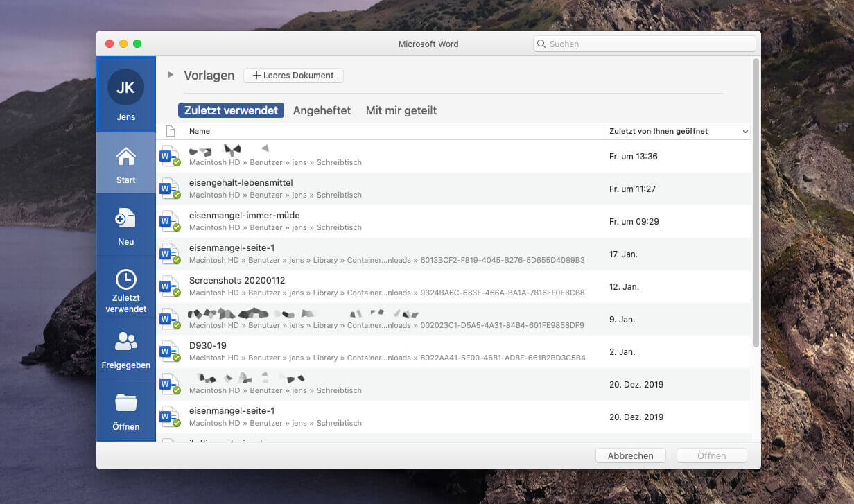Click in the Suchen search field

645,44
